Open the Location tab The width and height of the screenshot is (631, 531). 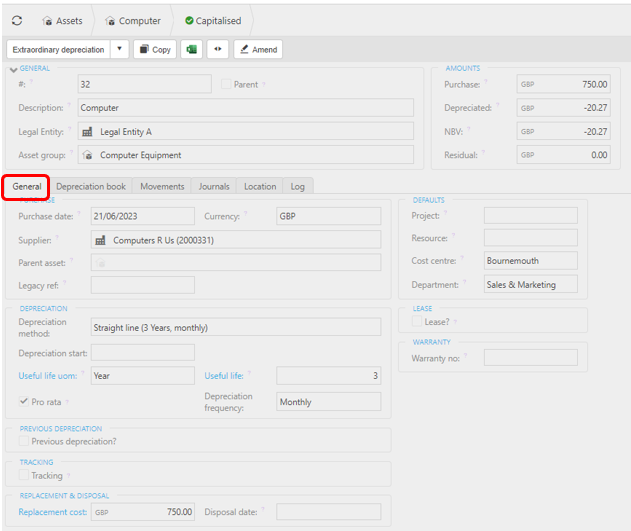point(260,187)
